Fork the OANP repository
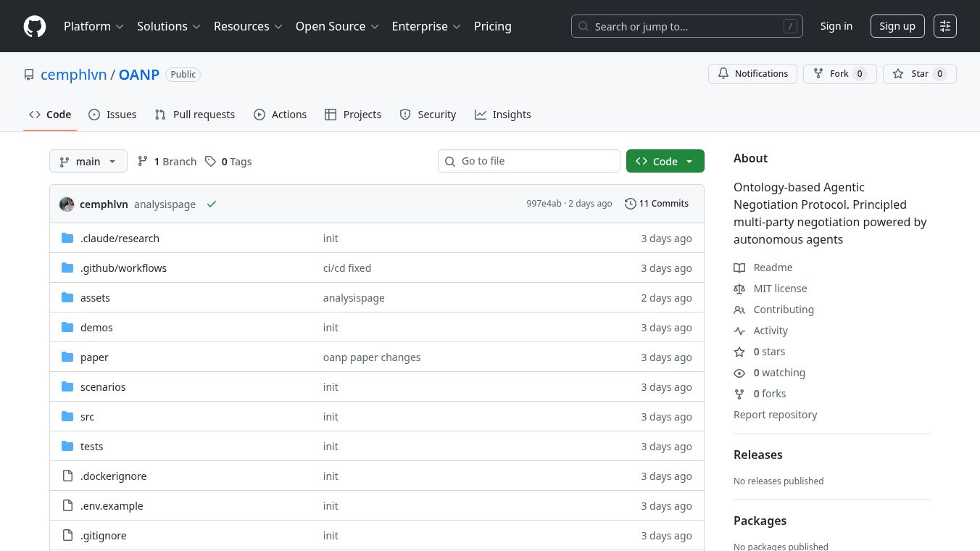Screen dimensions: 980x551 click(x=839, y=74)
